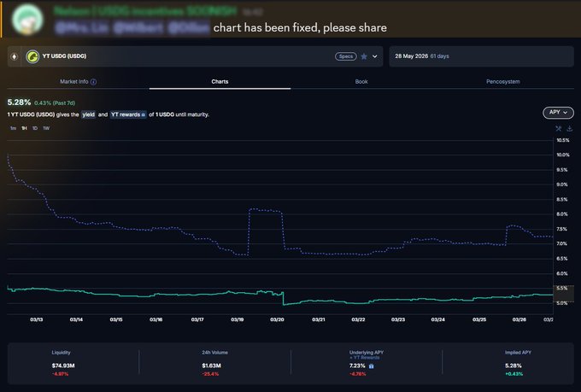Open the APY chart type dropdown

coord(557,112)
